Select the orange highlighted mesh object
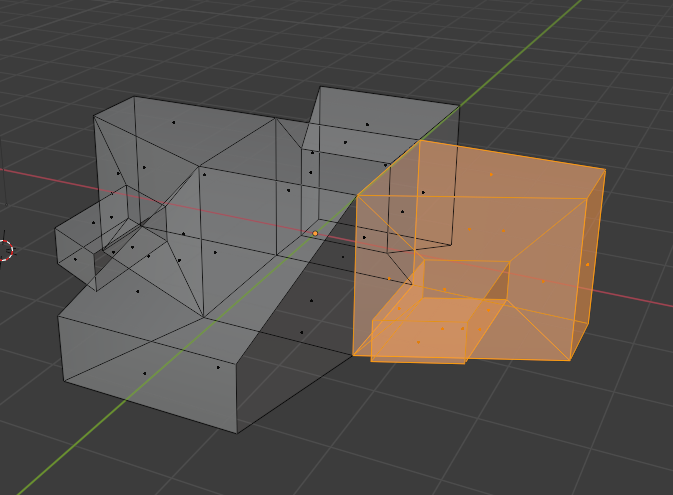This screenshot has width=673, height=495. coord(479,252)
